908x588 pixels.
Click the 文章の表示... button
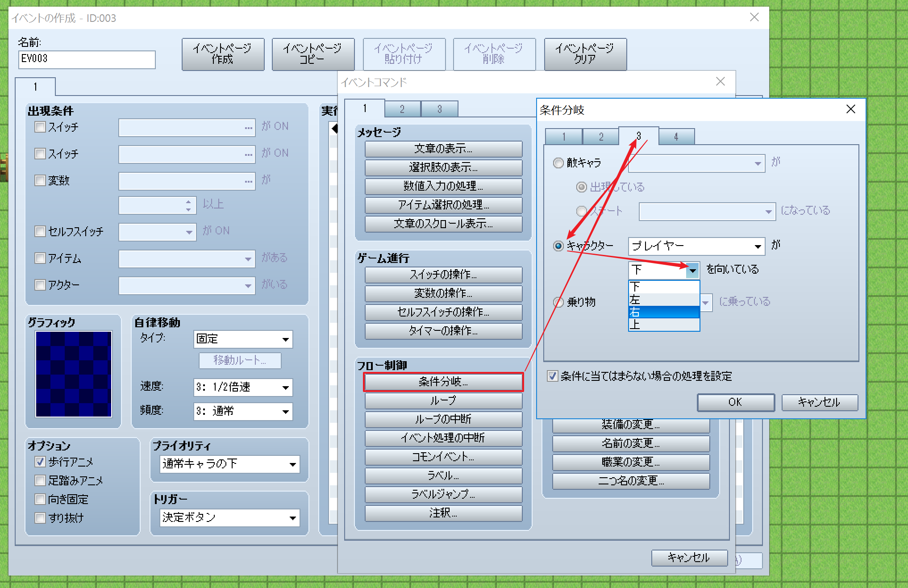pos(443,149)
